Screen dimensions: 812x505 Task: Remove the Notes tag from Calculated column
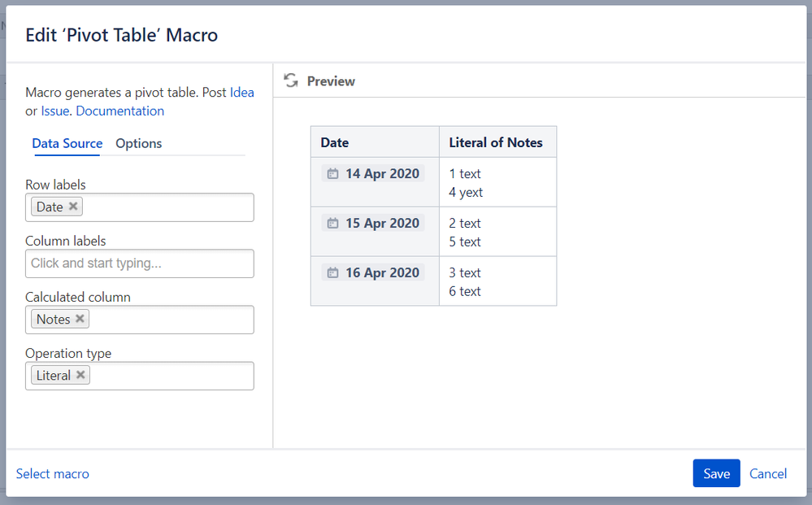tap(80, 319)
